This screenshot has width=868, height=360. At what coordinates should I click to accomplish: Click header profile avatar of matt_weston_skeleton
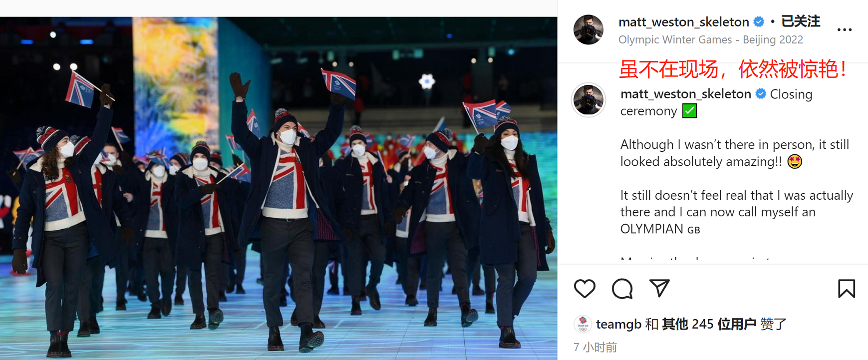[588, 29]
